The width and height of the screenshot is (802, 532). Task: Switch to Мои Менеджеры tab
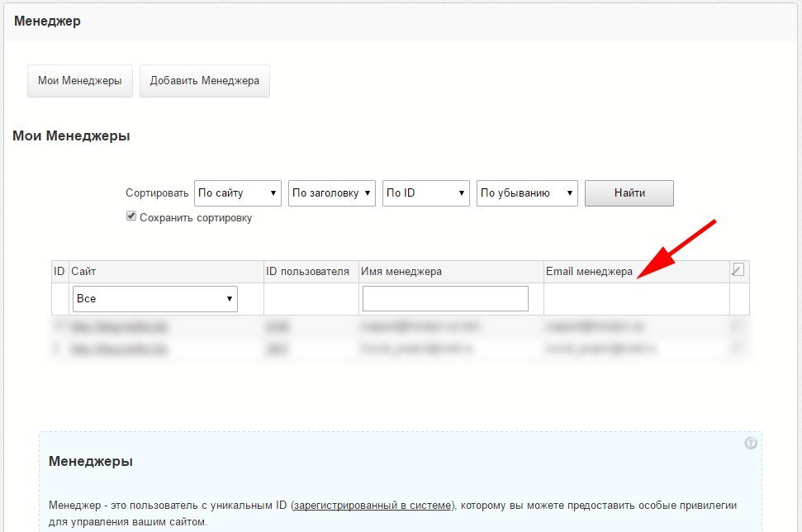coord(79,81)
